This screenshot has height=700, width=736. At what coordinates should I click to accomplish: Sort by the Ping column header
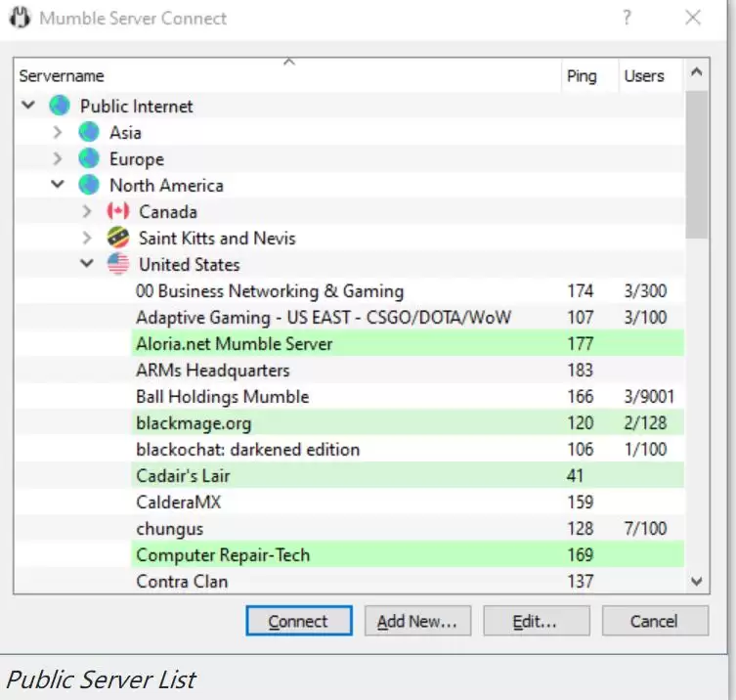point(590,75)
